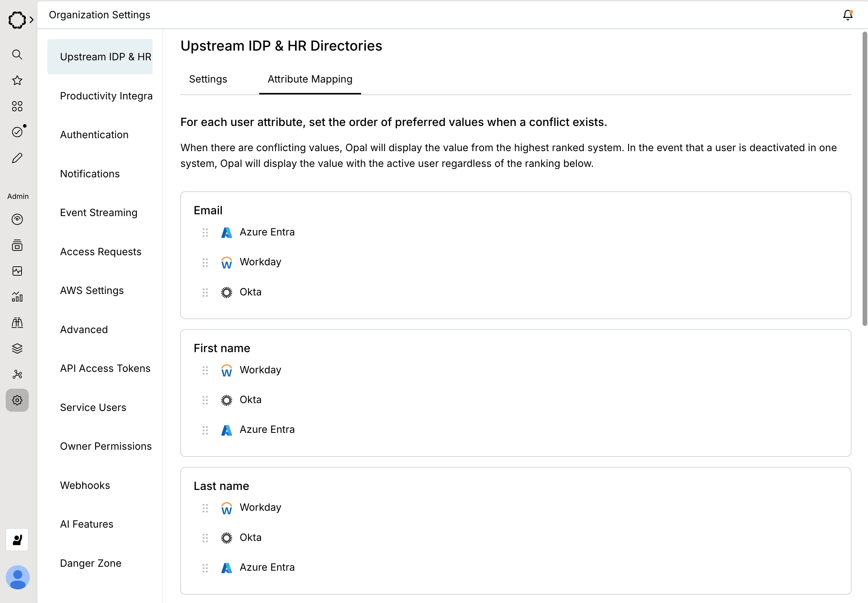This screenshot has width=868, height=603.
Task: Click the user avatar at bottom left
Action: (x=17, y=577)
